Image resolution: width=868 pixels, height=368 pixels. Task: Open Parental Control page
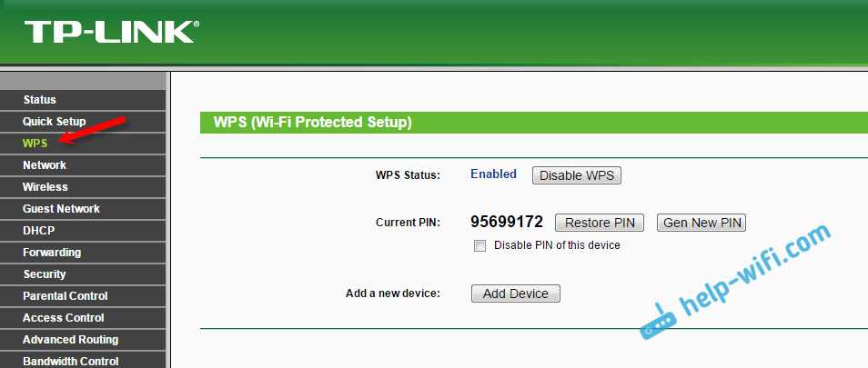(x=66, y=296)
